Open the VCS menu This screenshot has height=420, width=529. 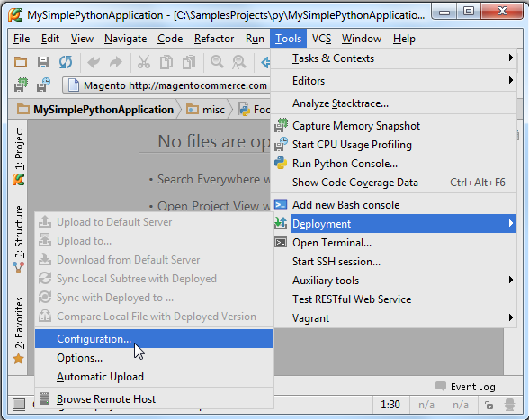tap(321, 39)
